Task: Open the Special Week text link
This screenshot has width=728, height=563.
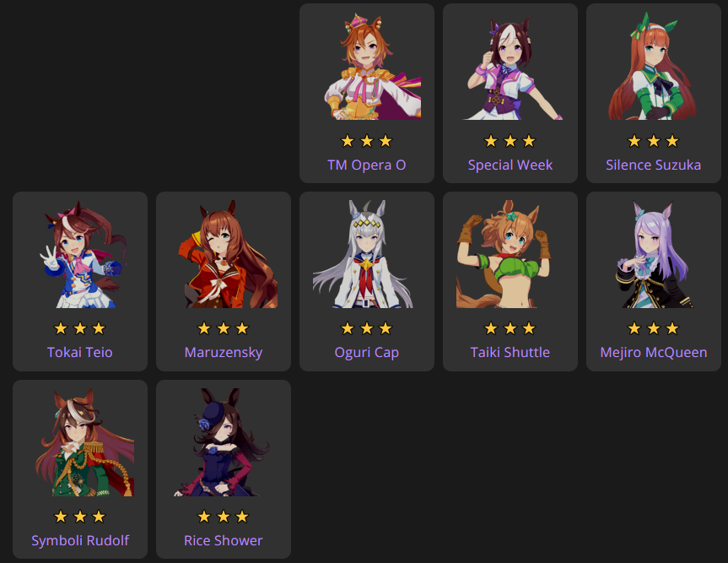Action: click(x=510, y=165)
